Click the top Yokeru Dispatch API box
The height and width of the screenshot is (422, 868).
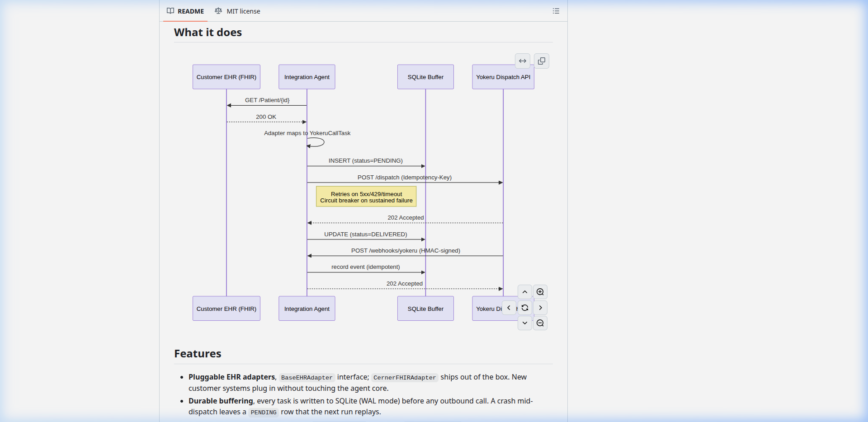[x=503, y=77]
